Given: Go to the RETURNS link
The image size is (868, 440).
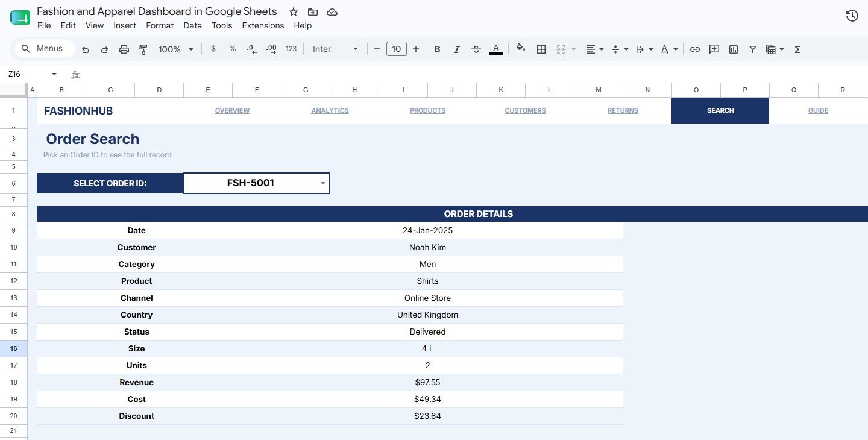Looking at the screenshot, I should click(623, 111).
